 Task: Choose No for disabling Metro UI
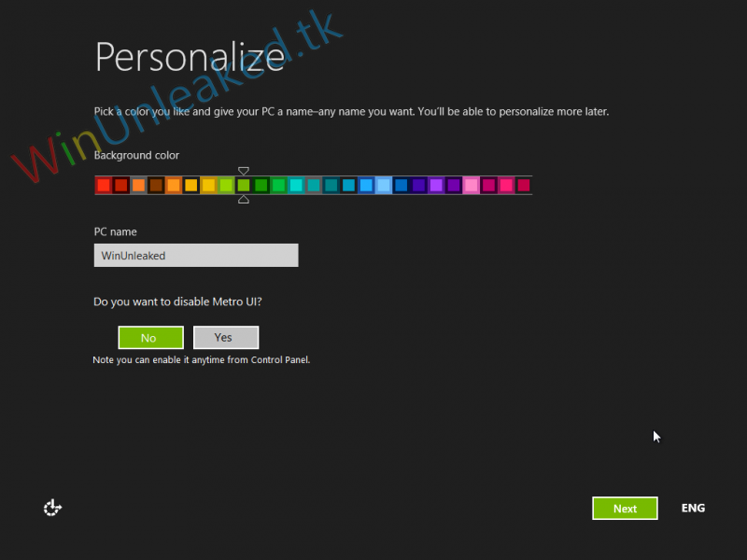click(x=150, y=338)
